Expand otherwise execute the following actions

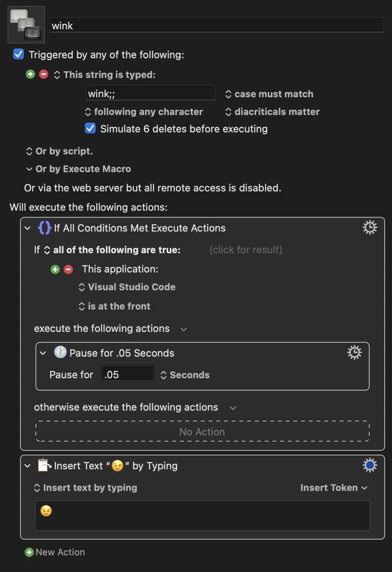tap(233, 408)
